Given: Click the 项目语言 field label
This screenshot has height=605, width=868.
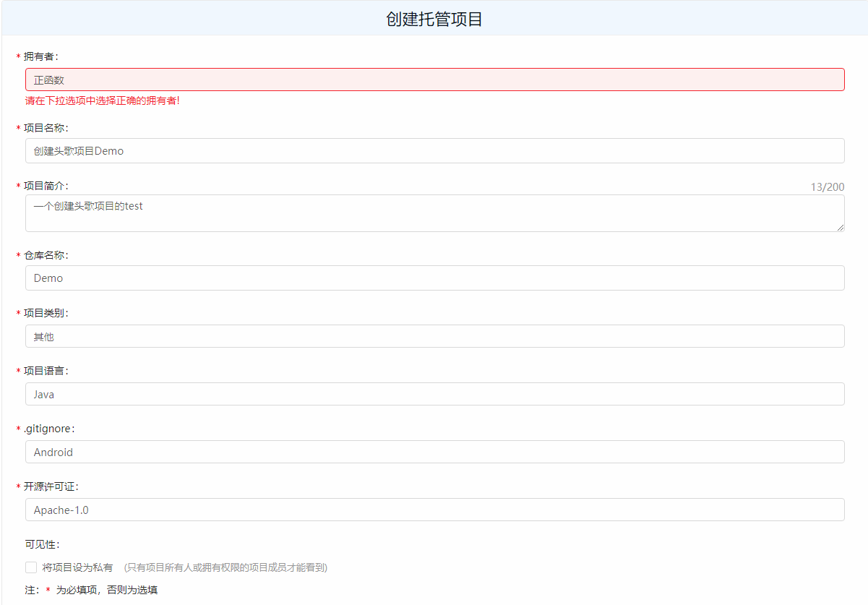Looking at the screenshot, I should point(46,371).
